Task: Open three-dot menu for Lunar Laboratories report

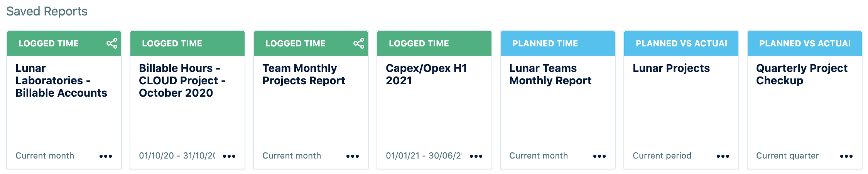Action: (x=106, y=156)
